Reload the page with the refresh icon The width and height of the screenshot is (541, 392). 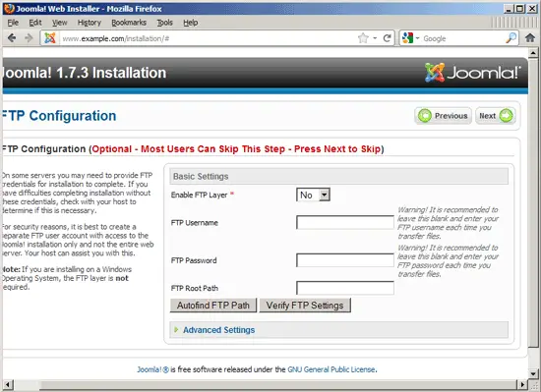click(388, 38)
